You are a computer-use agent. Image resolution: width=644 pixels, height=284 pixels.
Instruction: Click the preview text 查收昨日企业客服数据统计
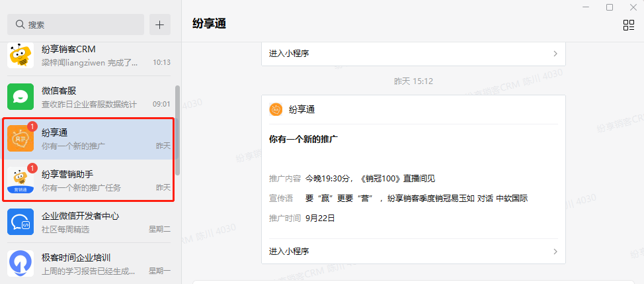[x=89, y=104]
